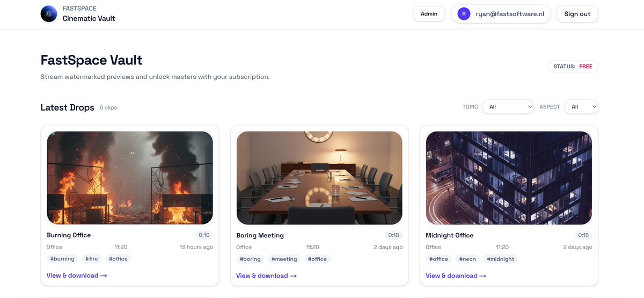View & download the Midnight Office clip
Viewport: 644px width, 298px height.
tap(456, 275)
